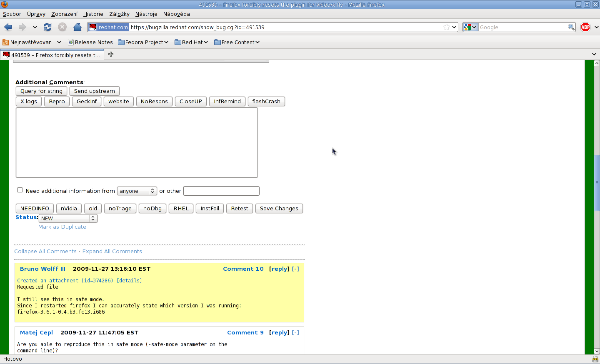This screenshot has width=600, height=364.
Task: Open the Release Notes bookmark
Action: [x=90, y=42]
